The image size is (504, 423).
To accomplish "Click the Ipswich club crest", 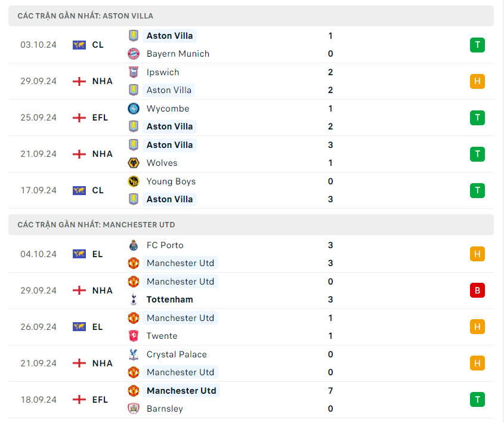I will (134, 72).
